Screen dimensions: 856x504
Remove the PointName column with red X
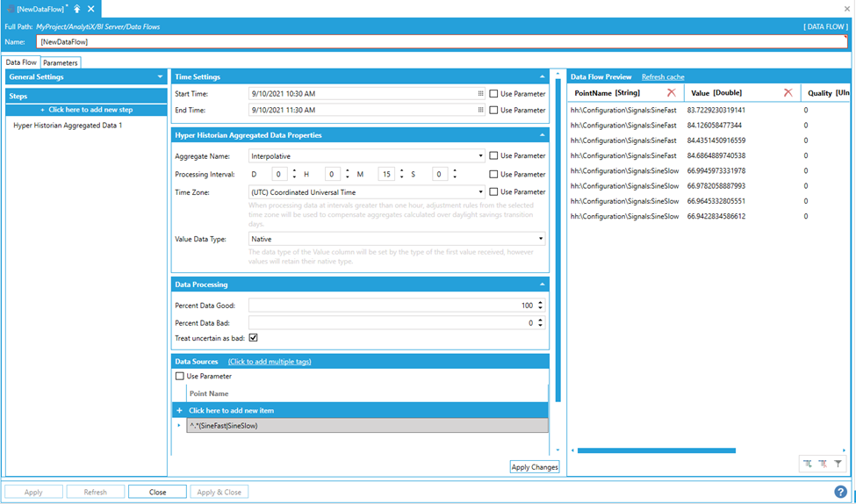coord(672,93)
